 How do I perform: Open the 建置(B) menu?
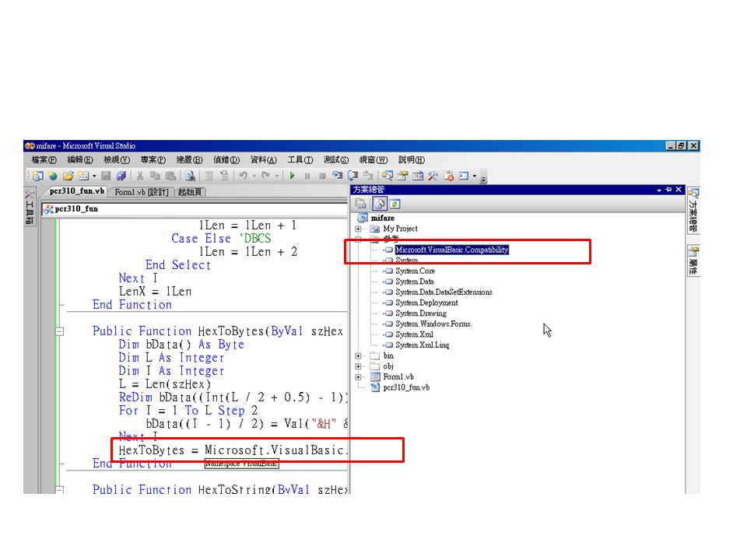click(x=189, y=159)
